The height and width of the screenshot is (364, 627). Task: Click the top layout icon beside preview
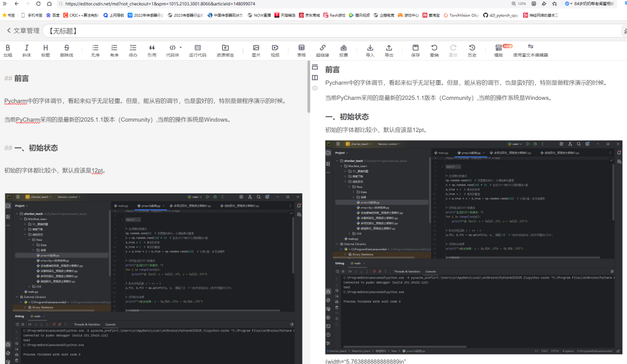[315, 67]
